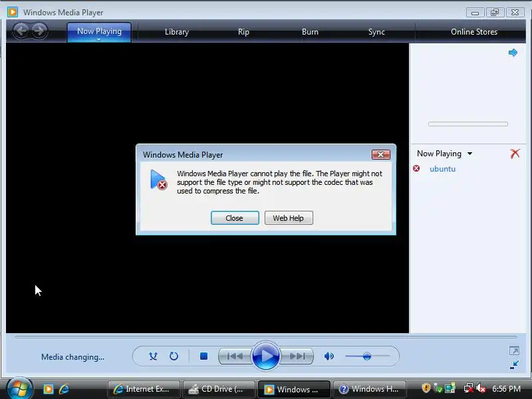Close the error dialog with Close button
The image size is (532, 399).
click(235, 218)
